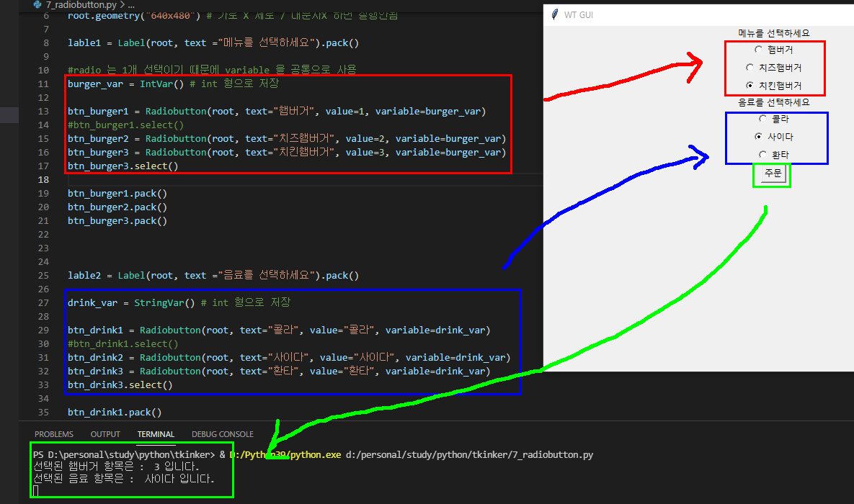Click the lable1 = Label code line
Viewport: 854px width, 504px height.
tap(213, 42)
